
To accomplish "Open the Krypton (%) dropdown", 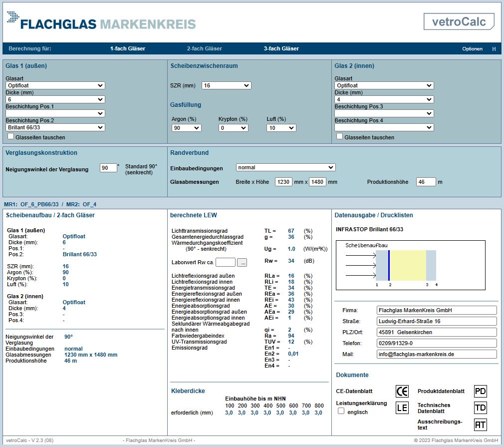I will tap(234, 128).
